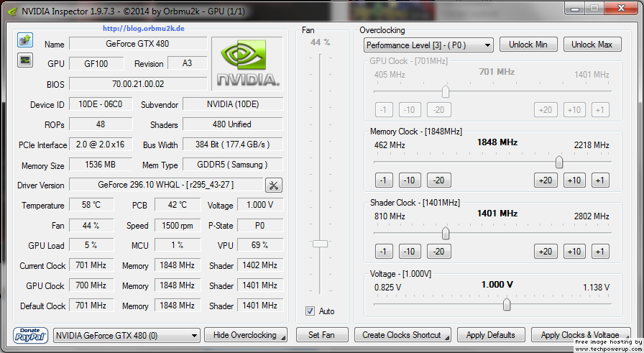Click the Mem Type value GDDR5 ( Samsung )
The image size is (644, 353).
233,165
